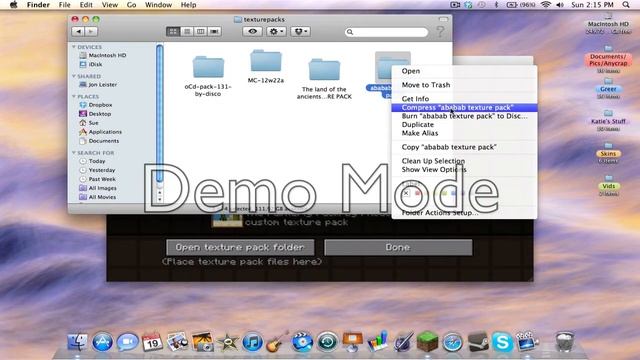Select Copy "ababab texture pack"

464,147
